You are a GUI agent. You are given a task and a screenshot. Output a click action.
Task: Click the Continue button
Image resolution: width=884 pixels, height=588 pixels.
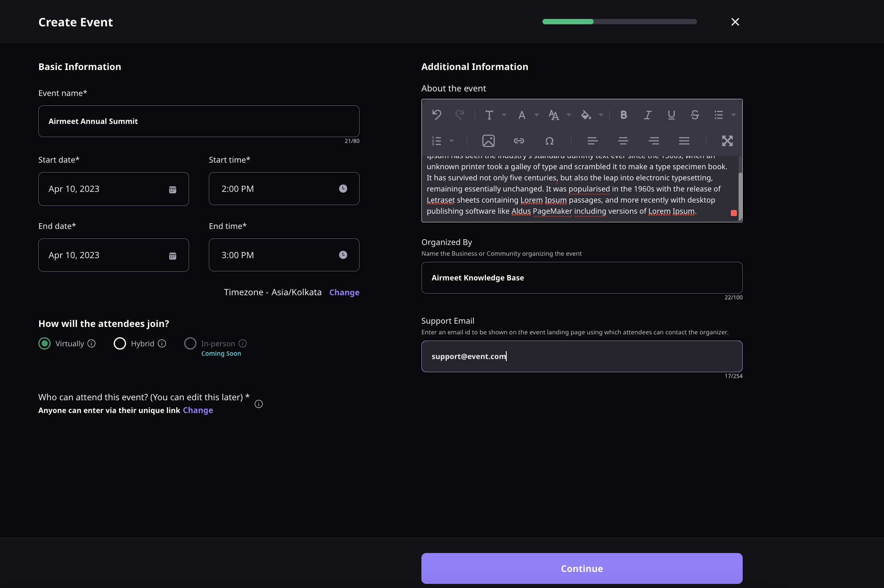click(x=582, y=569)
